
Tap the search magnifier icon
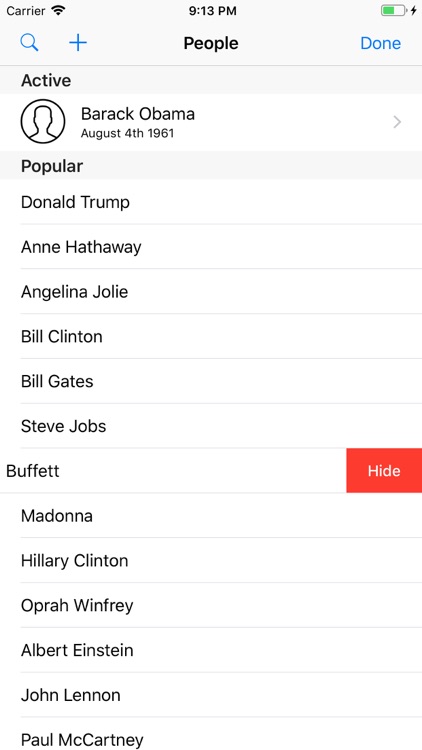point(29,43)
